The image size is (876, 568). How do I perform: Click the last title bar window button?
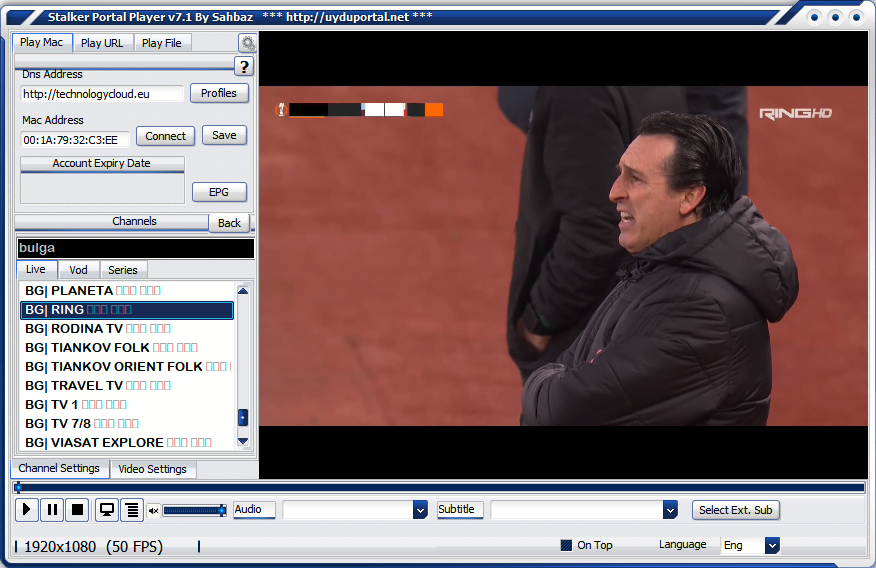coord(855,17)
